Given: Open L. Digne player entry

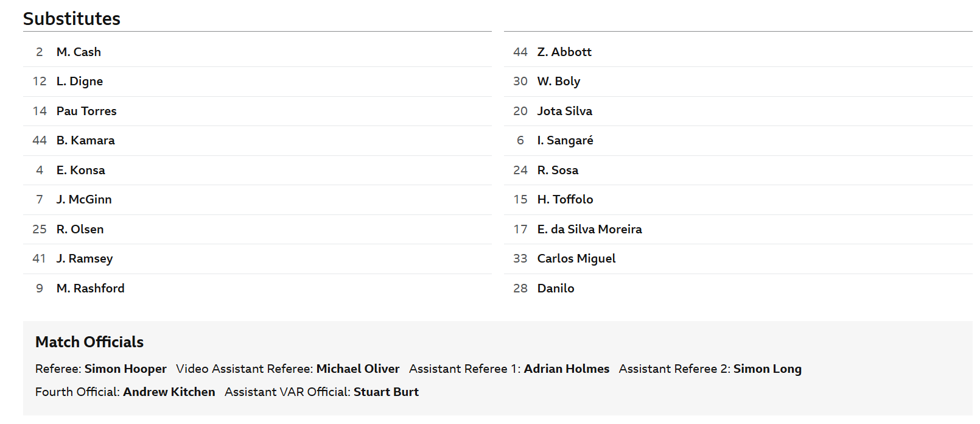Looking at the screenshot, I should (257, 82).
